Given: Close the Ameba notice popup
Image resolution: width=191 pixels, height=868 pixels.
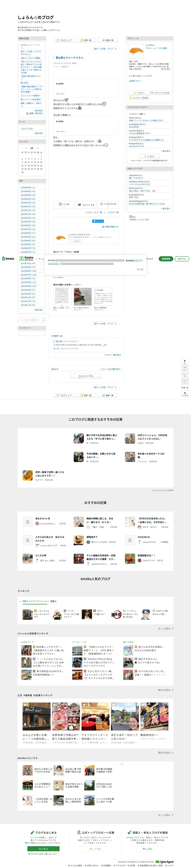Looking at the screenshot, I should click(x=140, y=269).
